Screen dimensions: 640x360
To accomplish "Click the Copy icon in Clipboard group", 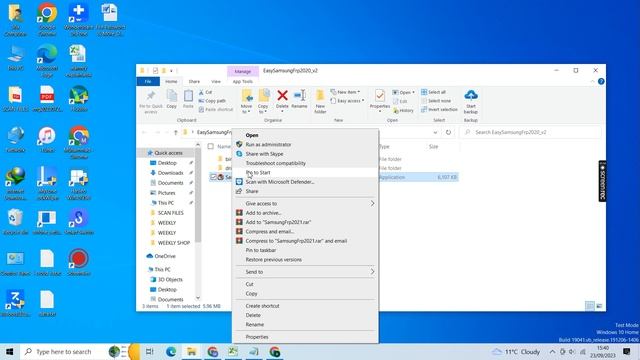I will pos(171,99).
